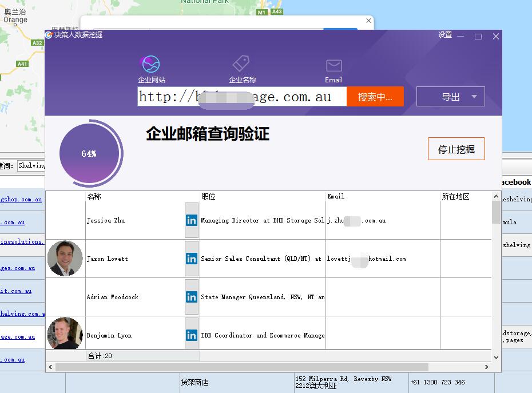
Task: Open Benjamin Lyon's LinkedIn icon
Action: [x=192, y=335]
